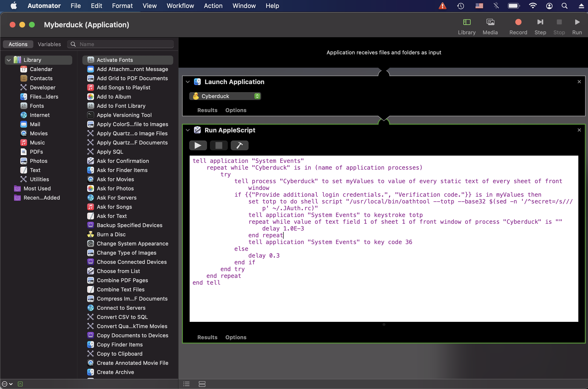This screenshot has height=389, width=588.
Task: Switch to dual-pane view at the bottom
Action: [202, 384]
